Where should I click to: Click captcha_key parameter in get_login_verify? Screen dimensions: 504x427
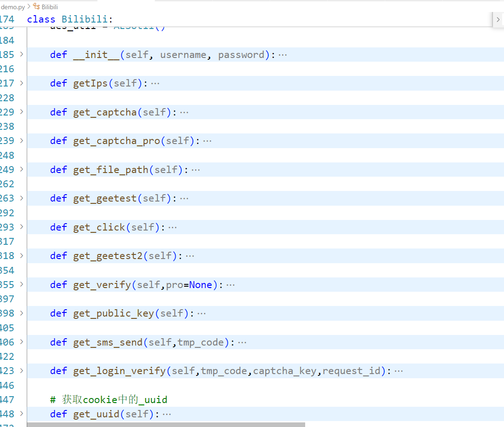coord(285,371)
